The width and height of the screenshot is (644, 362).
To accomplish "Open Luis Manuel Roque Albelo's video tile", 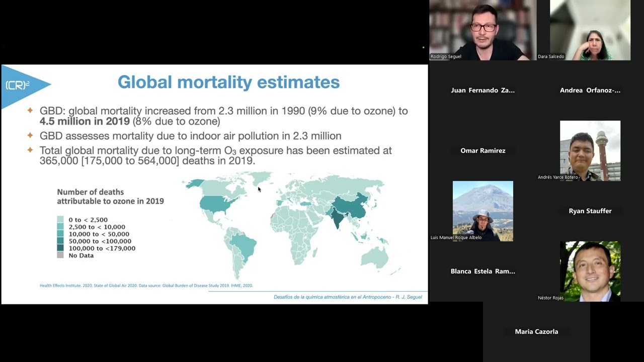I will (482, 211).
